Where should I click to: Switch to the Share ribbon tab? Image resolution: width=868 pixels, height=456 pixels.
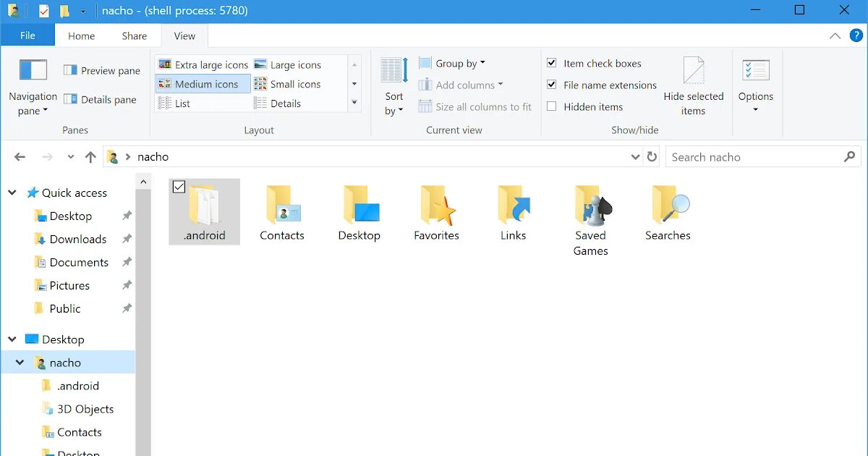click(x=135, y=35)
